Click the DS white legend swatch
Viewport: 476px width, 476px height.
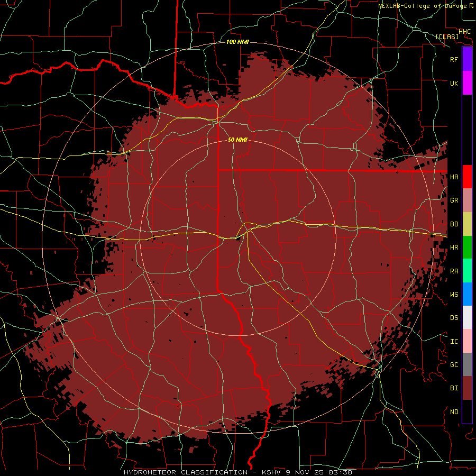(467, 317)
